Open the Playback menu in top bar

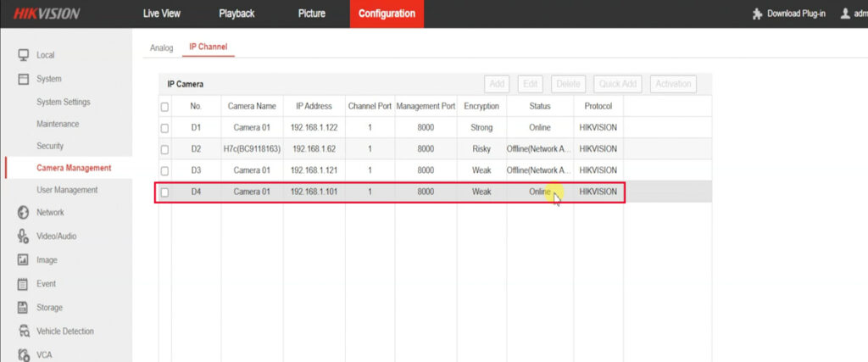pyautogui.click(x=236, y=14)
